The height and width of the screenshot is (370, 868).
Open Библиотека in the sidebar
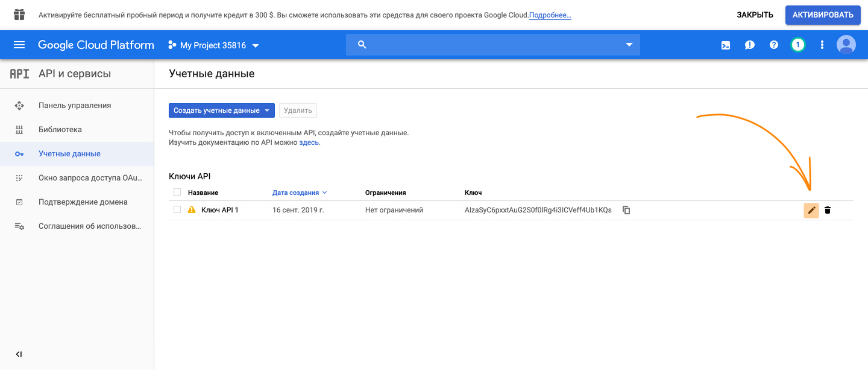click(x=60, y=130)
